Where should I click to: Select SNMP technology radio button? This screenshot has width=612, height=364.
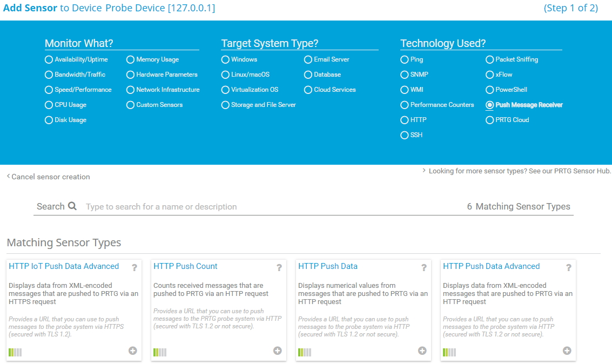[x=405, y=75]
